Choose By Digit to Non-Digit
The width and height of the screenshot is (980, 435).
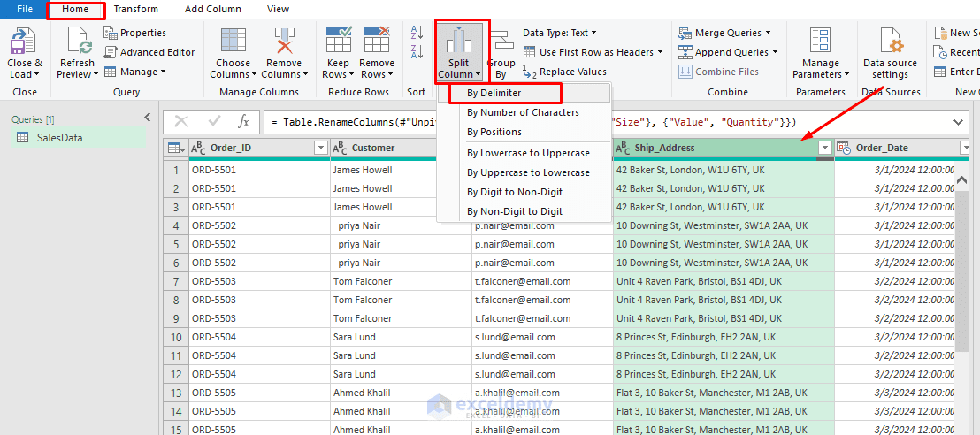tap(524, 192)
